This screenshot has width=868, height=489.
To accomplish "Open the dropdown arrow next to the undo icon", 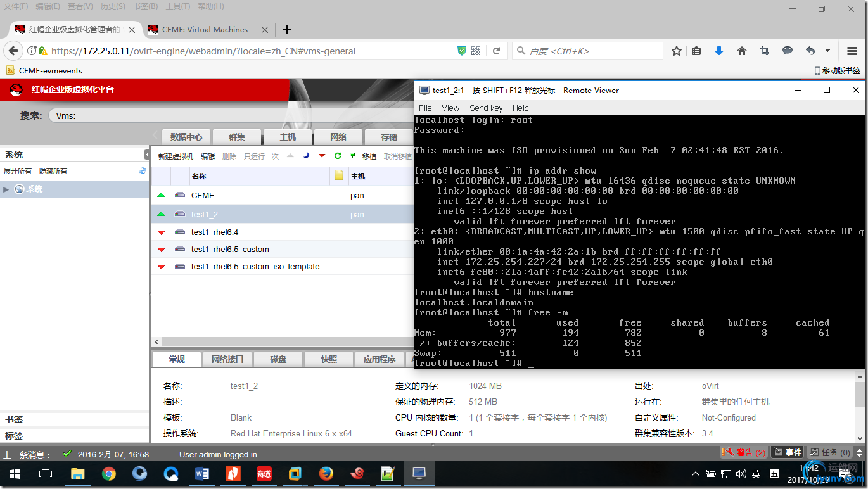I will 827,51.
